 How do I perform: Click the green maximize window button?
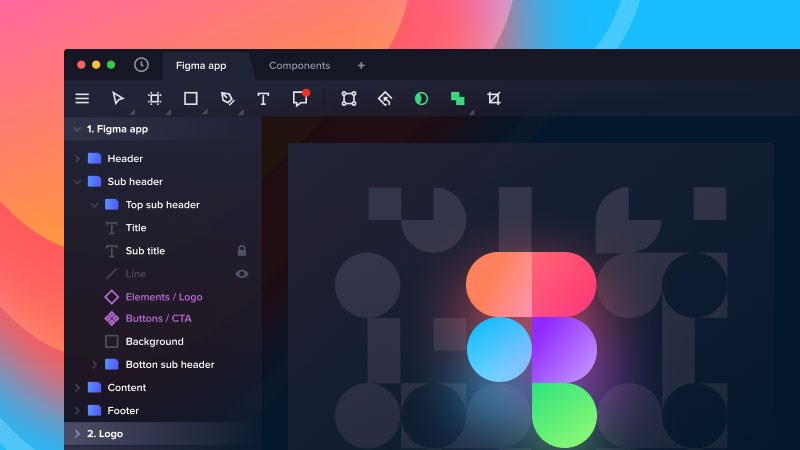click(111, 65)
